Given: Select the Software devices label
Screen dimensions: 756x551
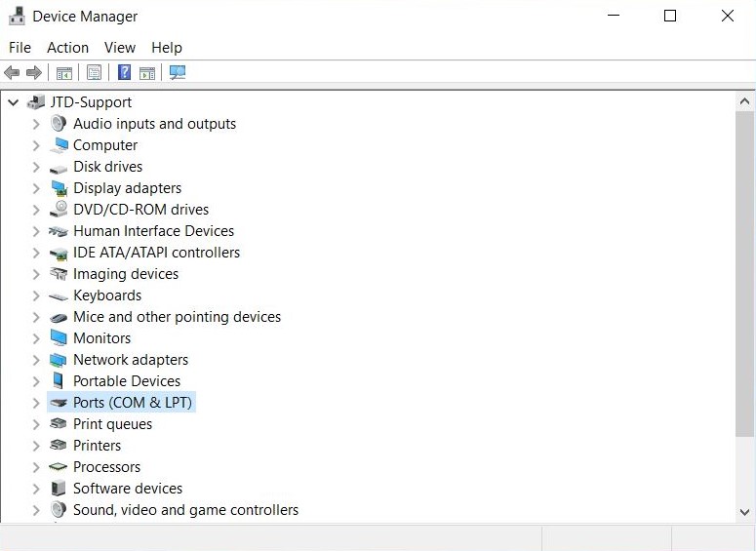Looking at the screenshot, I should pos(128,489).
